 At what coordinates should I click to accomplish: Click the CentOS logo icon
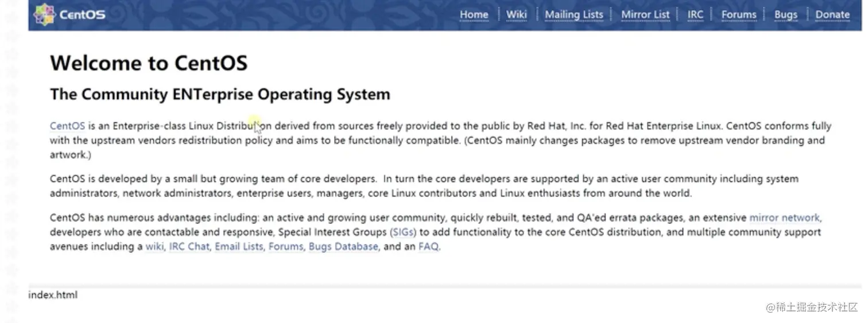[x=44, y=14]
